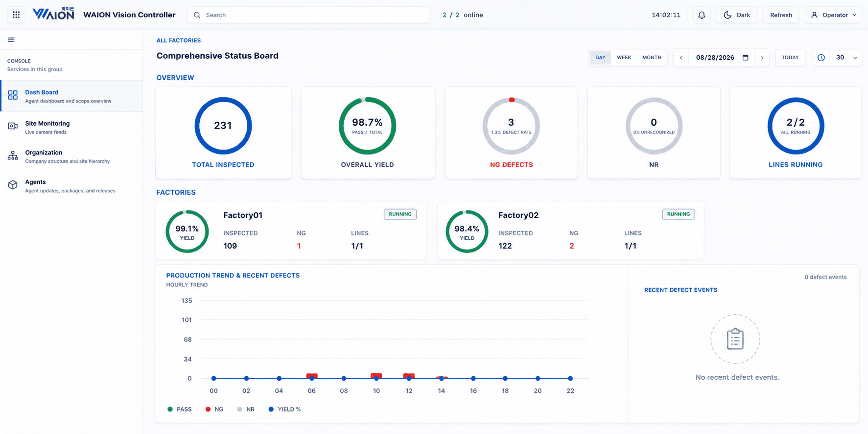This screenshot has height=434, width=868.
Task: Open Agents in sidebar
Action: pos(71,186)
